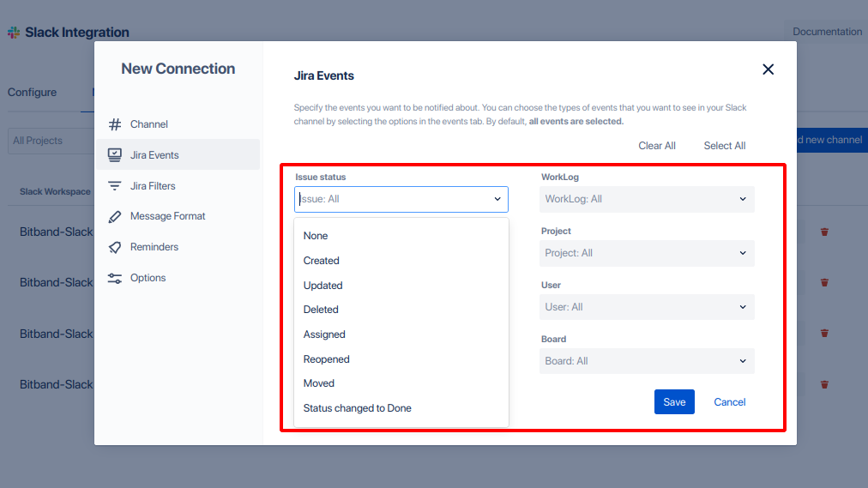
Task: Switch to the Configure tab
Action: pyautogui.click(x=32, y=93)
